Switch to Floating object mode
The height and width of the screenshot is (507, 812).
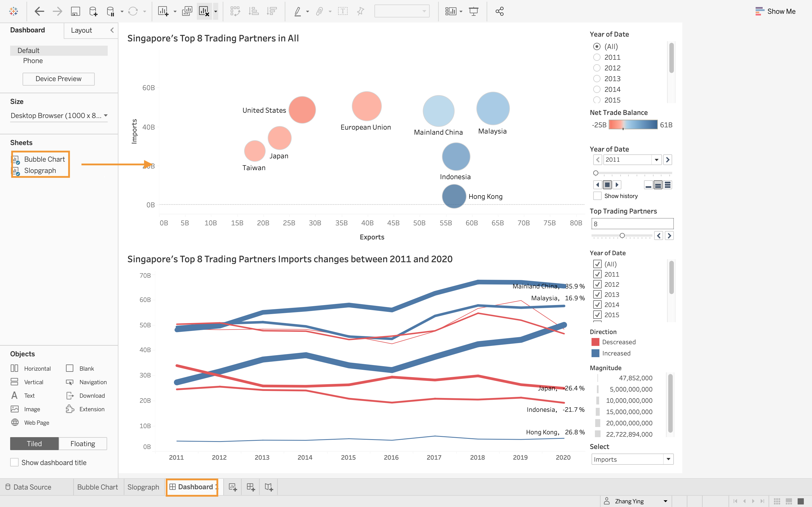point(83,444)
